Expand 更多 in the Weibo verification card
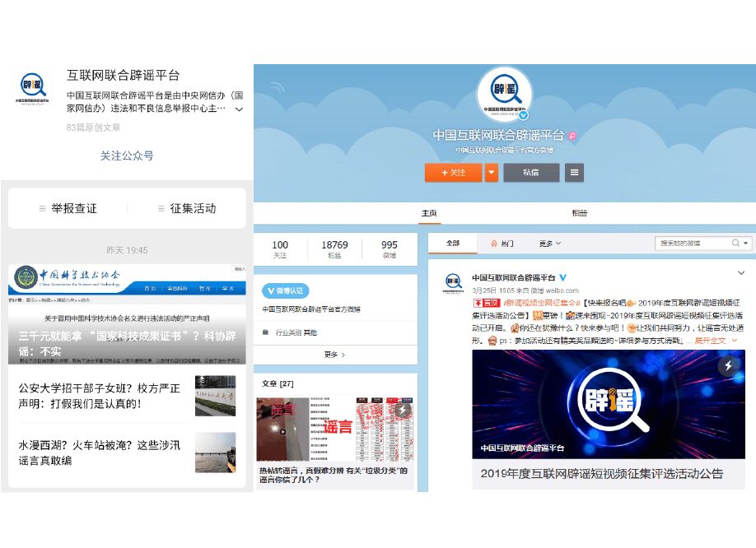This screenshot has width=756, height=548. click(334, 355)
